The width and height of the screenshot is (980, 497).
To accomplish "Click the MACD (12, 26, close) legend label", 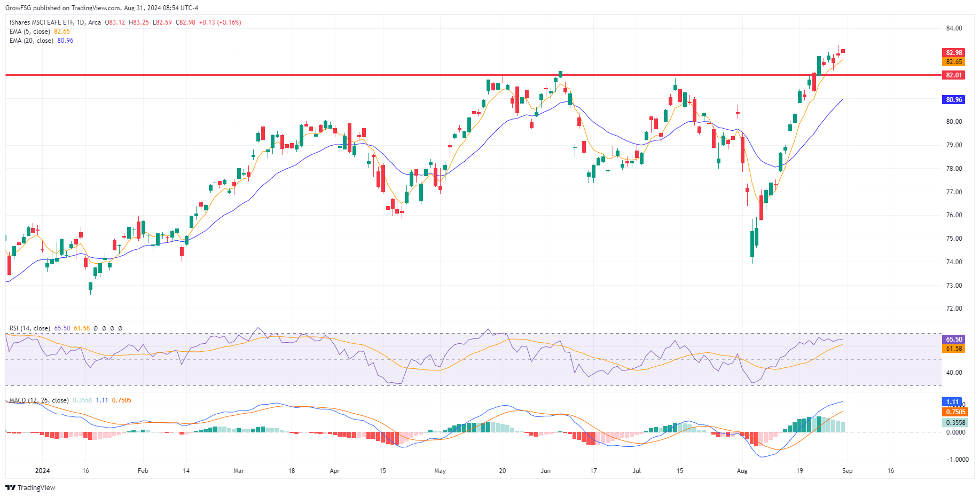I will pyautogui.click(x=39, y=400).
